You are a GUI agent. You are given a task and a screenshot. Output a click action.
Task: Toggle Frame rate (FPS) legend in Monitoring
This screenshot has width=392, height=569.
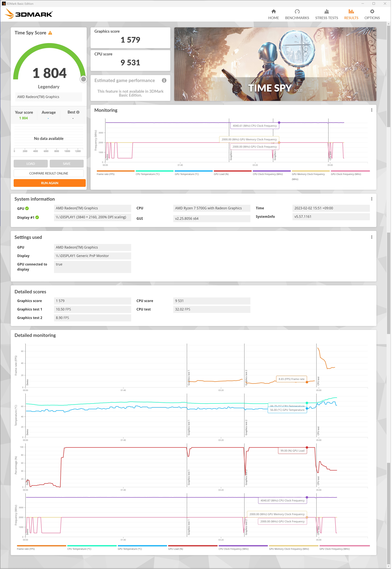pyautogui.click(x=106, y=174)
